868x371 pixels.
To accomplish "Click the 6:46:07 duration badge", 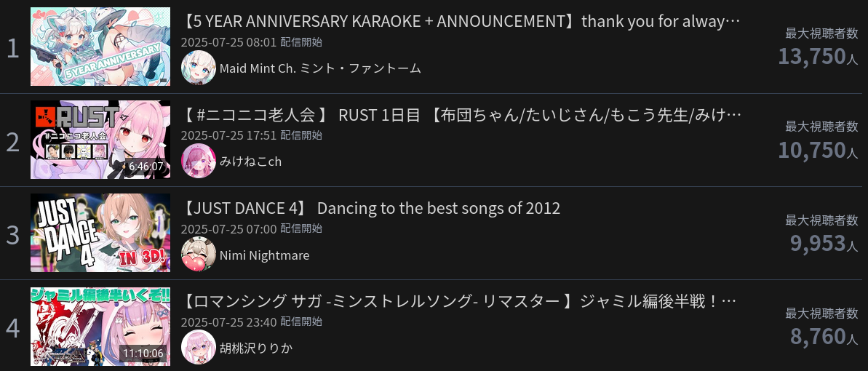I will 146,167.
